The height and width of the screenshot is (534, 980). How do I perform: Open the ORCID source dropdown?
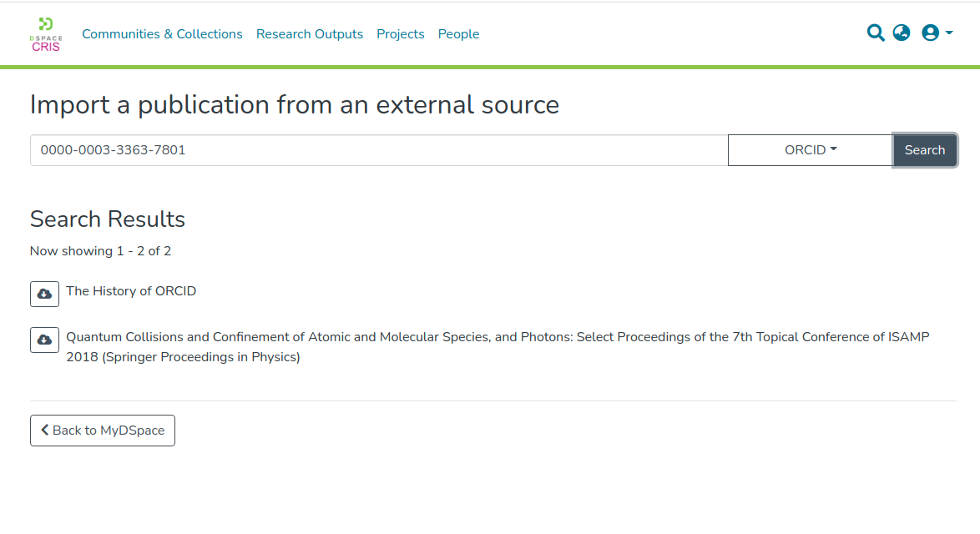(810, 150)
